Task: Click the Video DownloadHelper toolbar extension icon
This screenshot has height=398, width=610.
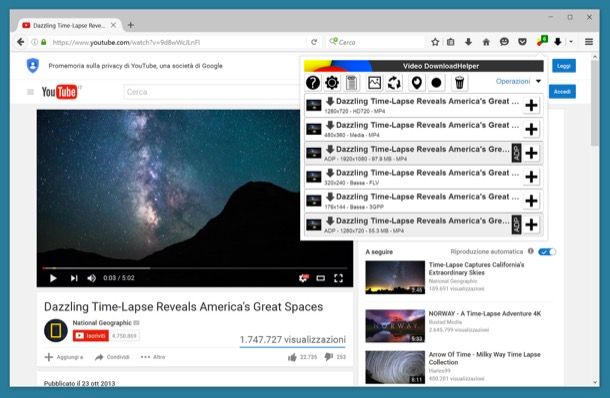Action: click(x=542, y=41)
